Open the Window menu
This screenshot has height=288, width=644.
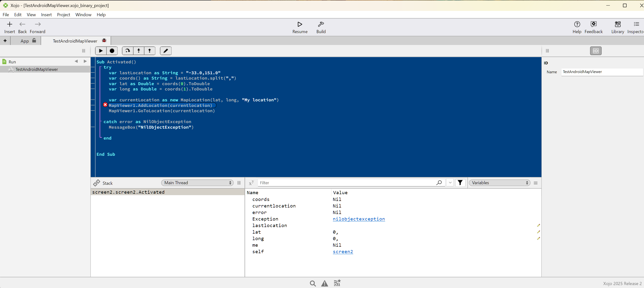[x=83, y=15]
